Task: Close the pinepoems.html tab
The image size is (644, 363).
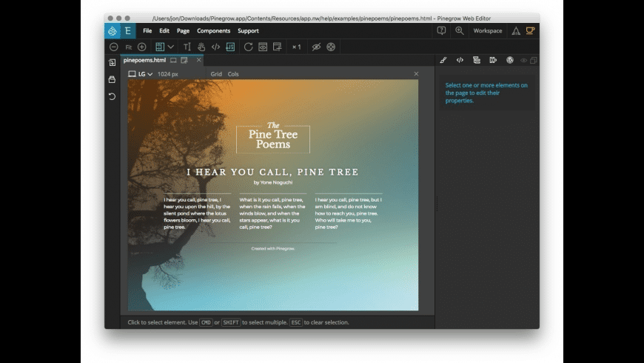Action: point(198,60)
